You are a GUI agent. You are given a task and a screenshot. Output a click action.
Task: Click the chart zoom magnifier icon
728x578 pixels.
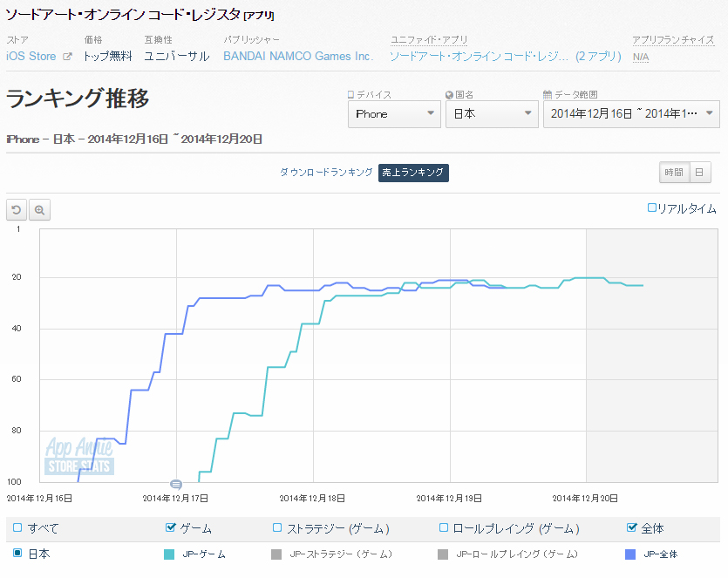point(39,210)
